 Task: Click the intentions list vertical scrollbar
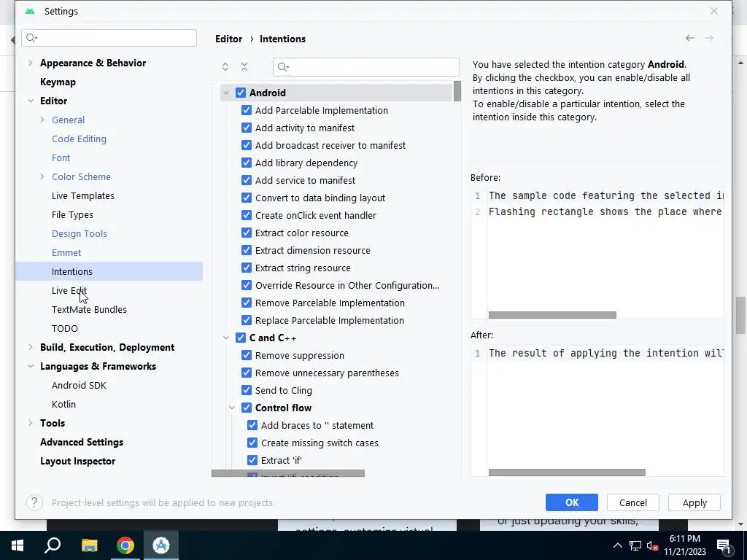[x=457, y=91]
